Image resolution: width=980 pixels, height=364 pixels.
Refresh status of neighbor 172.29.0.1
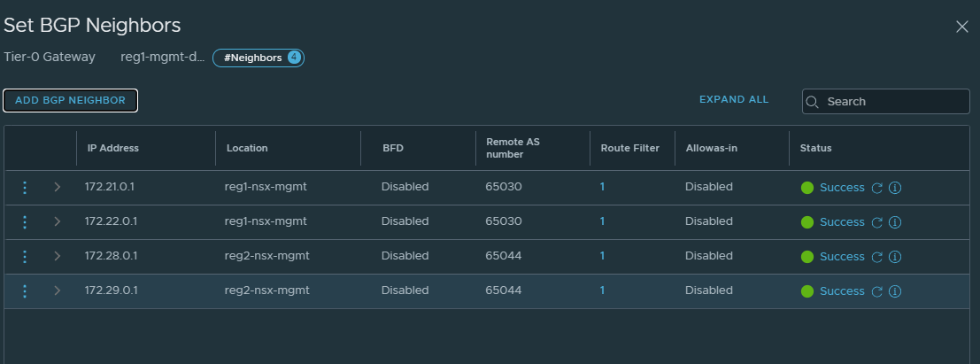click(877, 290)
